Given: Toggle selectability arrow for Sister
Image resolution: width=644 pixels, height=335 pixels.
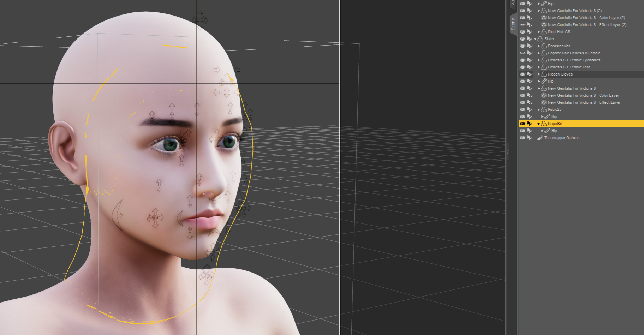Looking at the screenshot, I should [x=530, y=39].
